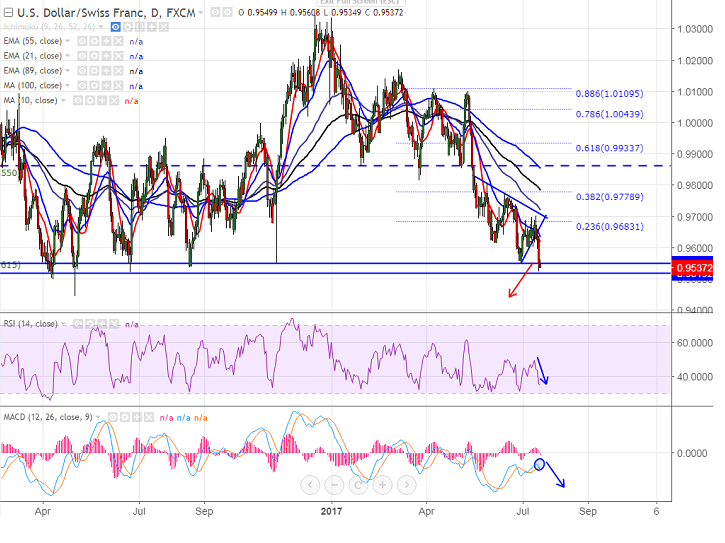The image size is (725, 543).
Task: Remove EMA (21, close) with its X icon
Action: coord(118,56)
